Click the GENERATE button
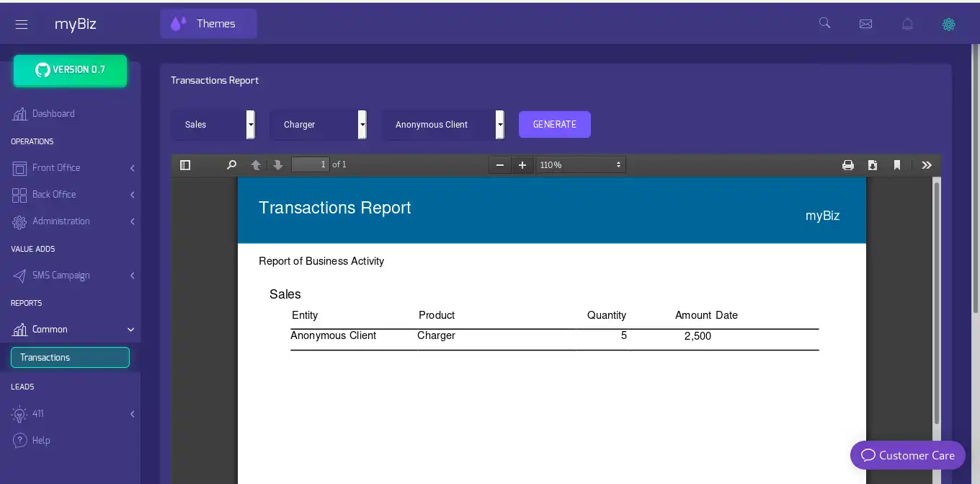 click(x=554, y=125)
